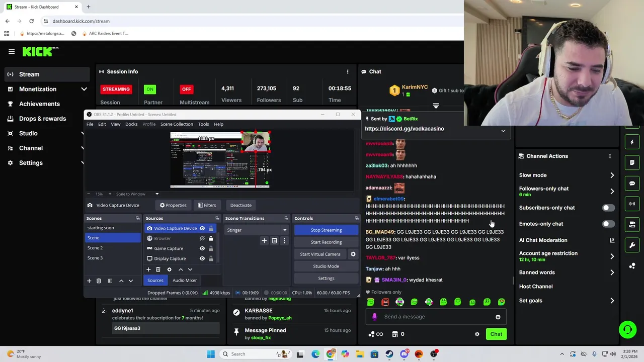Show the Browser source
Screen dimensions: 644x362
(202, 238)
